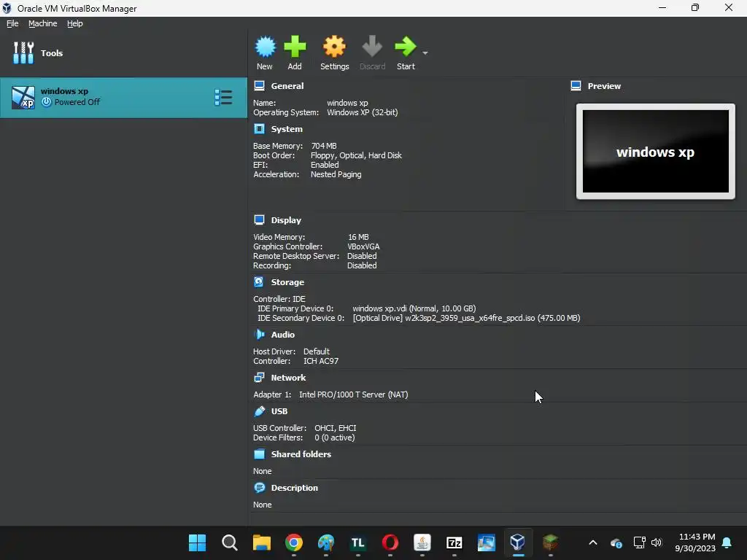
Task: Open the Machine menu
Action: pos(42,23)
